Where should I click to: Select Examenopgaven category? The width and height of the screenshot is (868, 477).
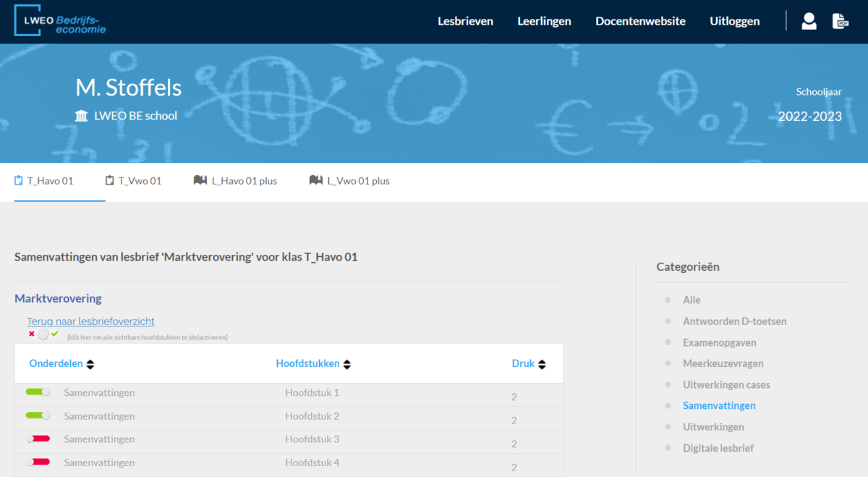pos(719,342)
